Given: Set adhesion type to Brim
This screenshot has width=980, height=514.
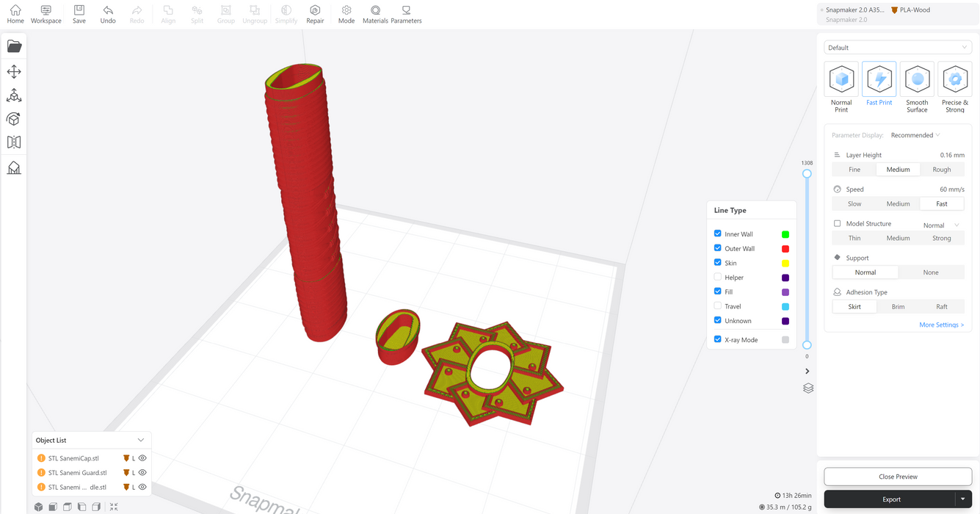Looking at the screenshot, I should pyautogui.click(x=898, y=307).
